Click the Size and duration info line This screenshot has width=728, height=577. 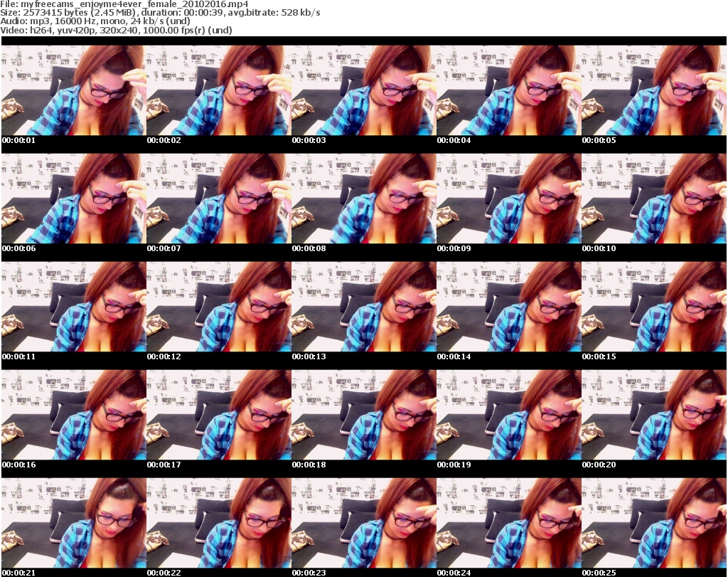click(x=160, y=13)
